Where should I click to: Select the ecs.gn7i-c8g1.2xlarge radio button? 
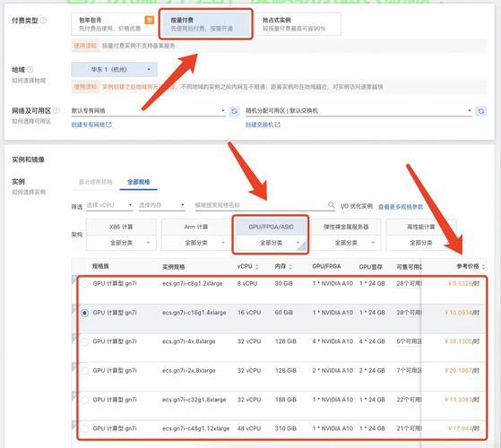coord(84,283)
